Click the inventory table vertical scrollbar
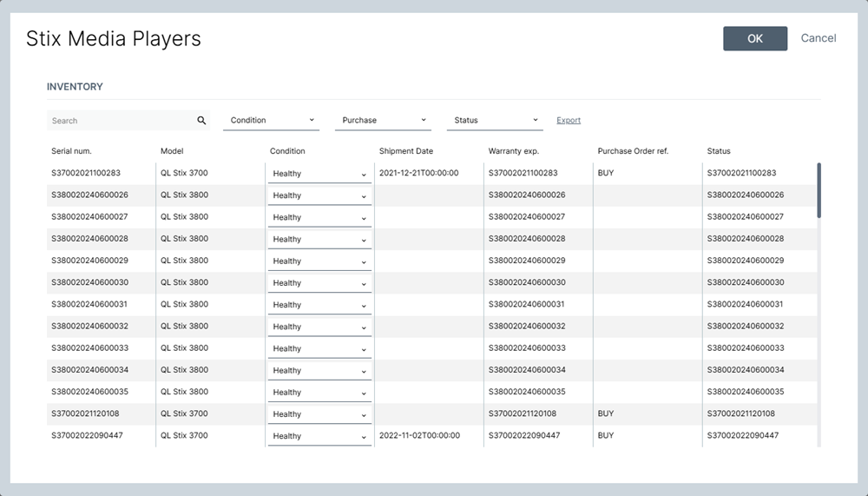 (819, 190)
